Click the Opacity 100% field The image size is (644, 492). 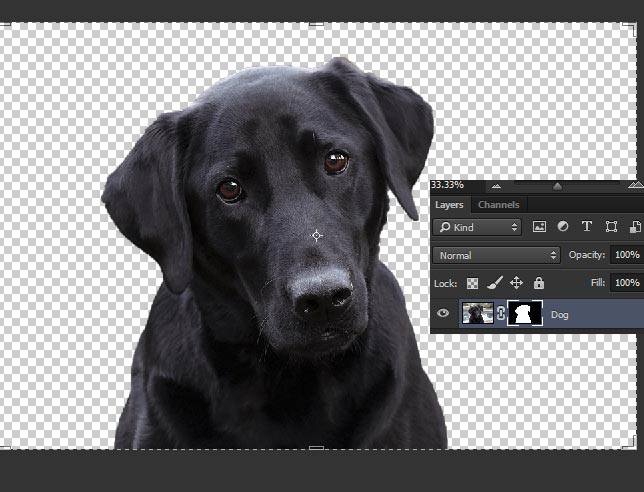[627, 255]
